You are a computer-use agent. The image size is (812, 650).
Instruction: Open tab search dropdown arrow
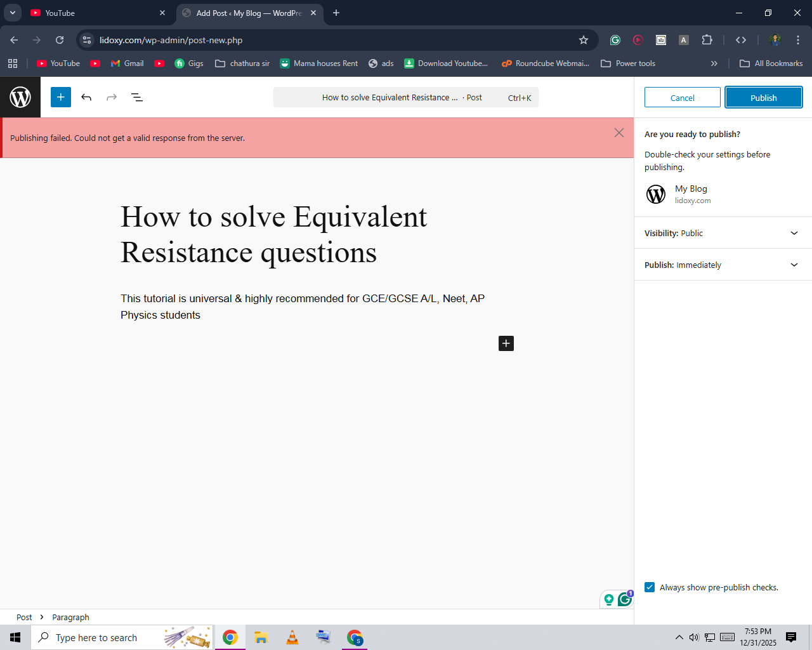point(12,13)
